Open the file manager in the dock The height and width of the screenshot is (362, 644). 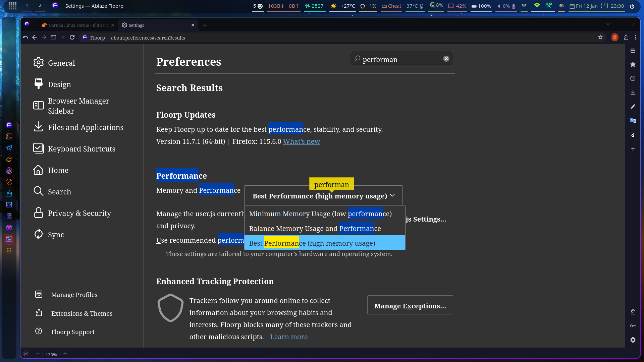point(9,239)
